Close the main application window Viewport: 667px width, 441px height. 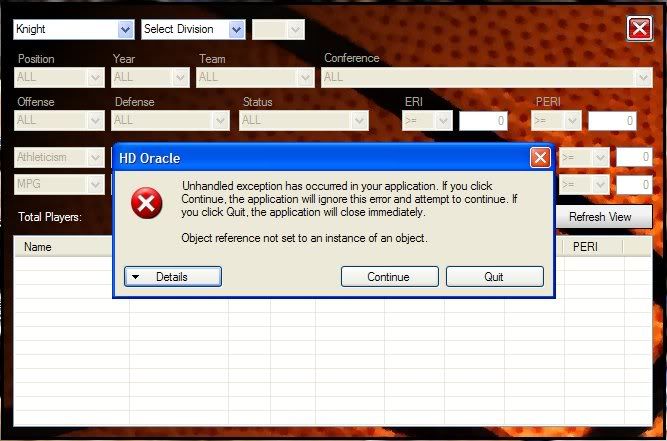pos(640,28)
